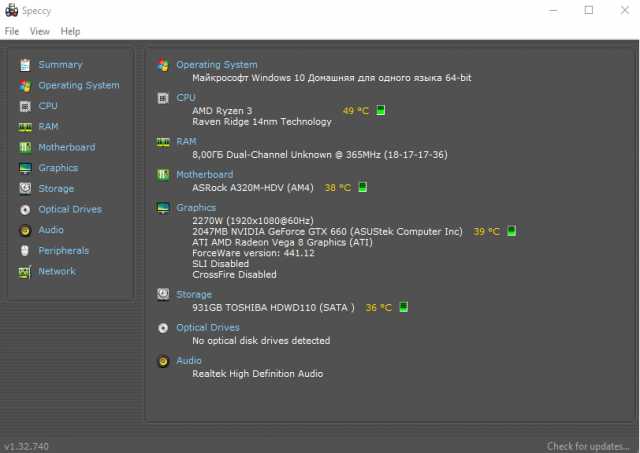Click the Summary clipboard icon in sidebar
640x453 pixels.
[25, 65]
